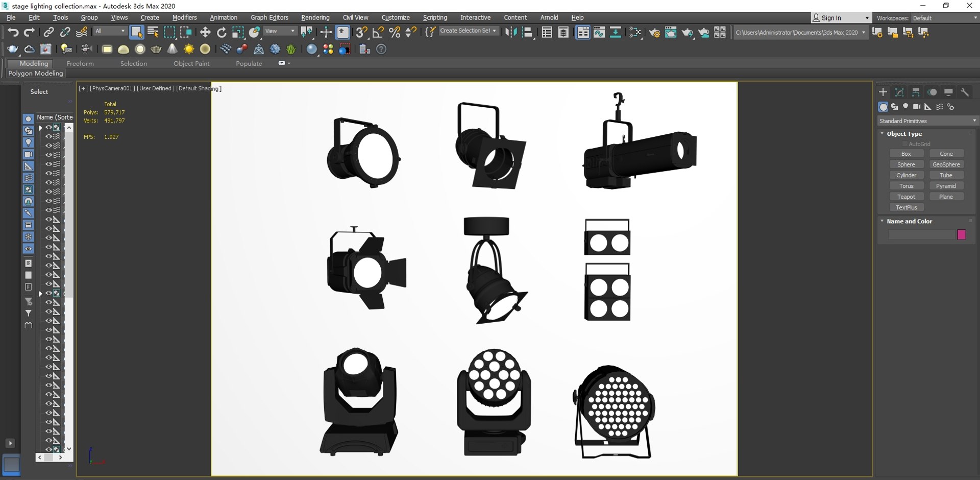Click the Redo arrow icon
The image size is (980, 480).
pyautogui.click(x=30, y=32)
